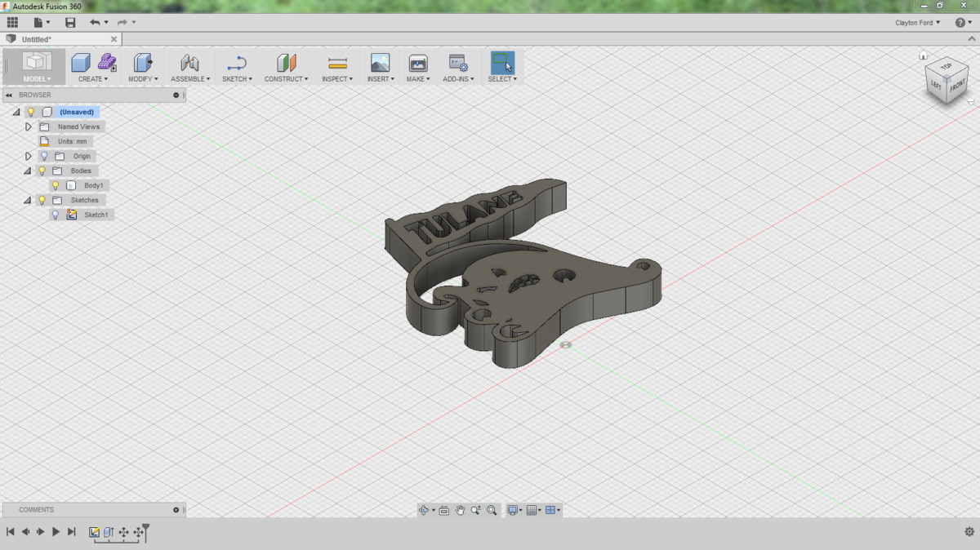Click the first Move feature in timeline
Screen dimensions: 980x550
[124, 532]
